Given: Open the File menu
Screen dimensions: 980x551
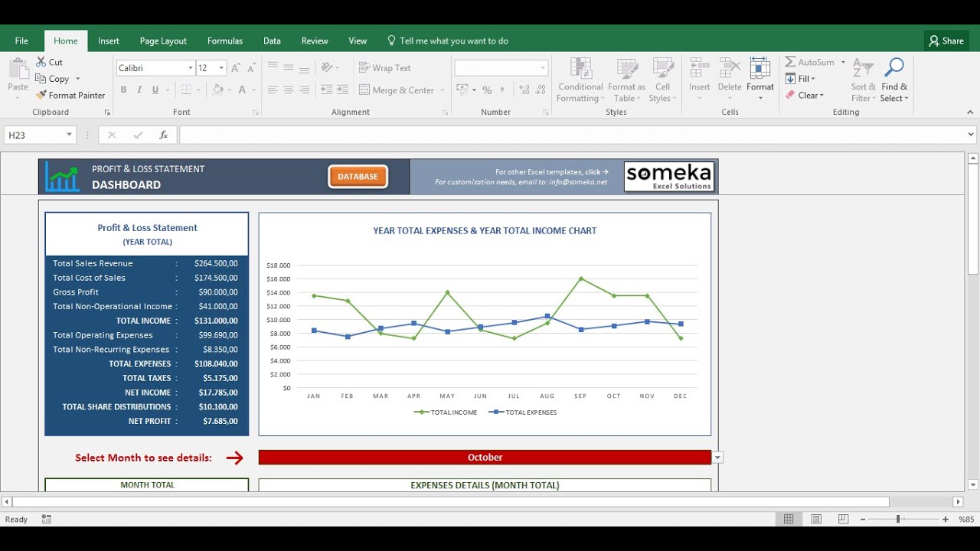Looking at the screenshot, I should tap(21, 41).
